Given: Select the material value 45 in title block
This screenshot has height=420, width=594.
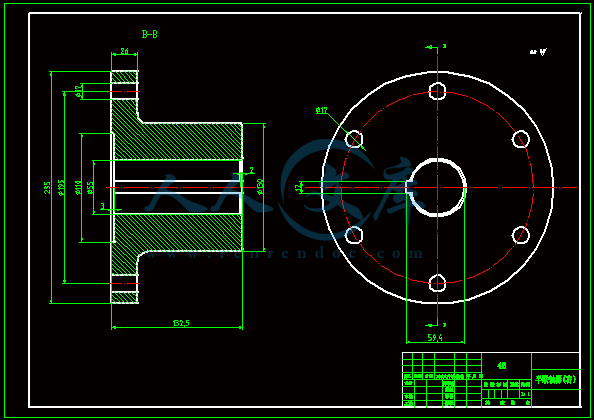Looking at the screenshot, I should tap(502, 365).
